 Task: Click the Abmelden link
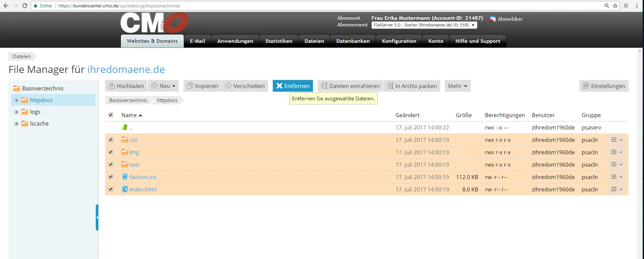point(510,19)
